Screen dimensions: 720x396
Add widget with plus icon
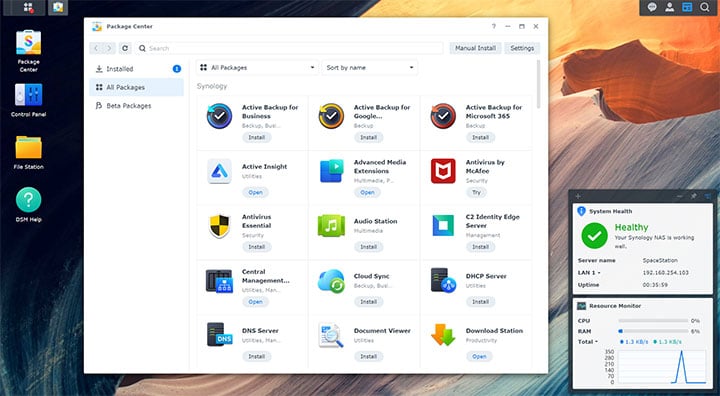578,196
